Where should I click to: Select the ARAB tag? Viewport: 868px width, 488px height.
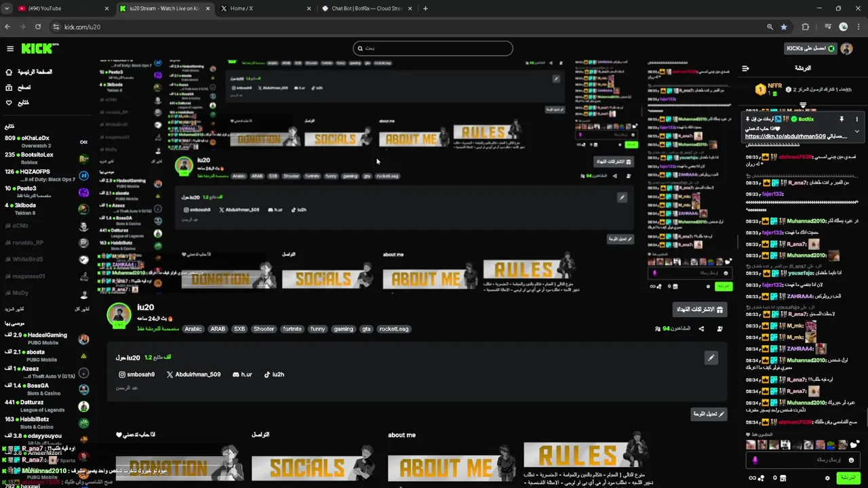coord(218,329)
